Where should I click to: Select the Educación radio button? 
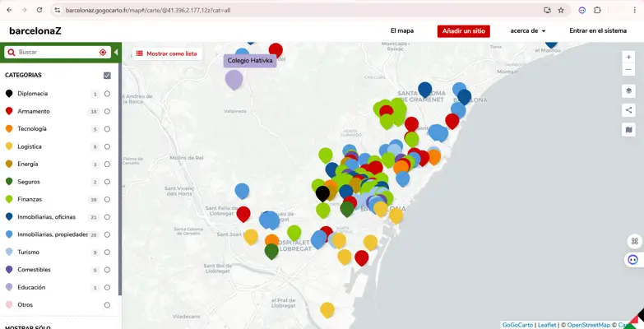coord(107,288)
